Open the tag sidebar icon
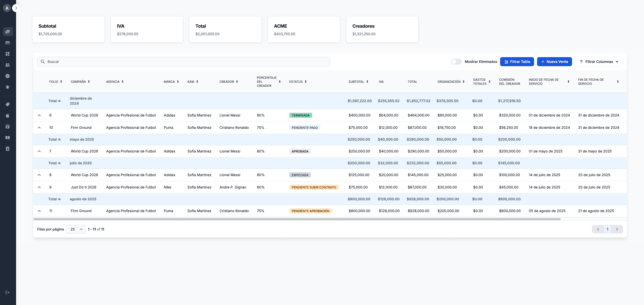 click(8, 104)
